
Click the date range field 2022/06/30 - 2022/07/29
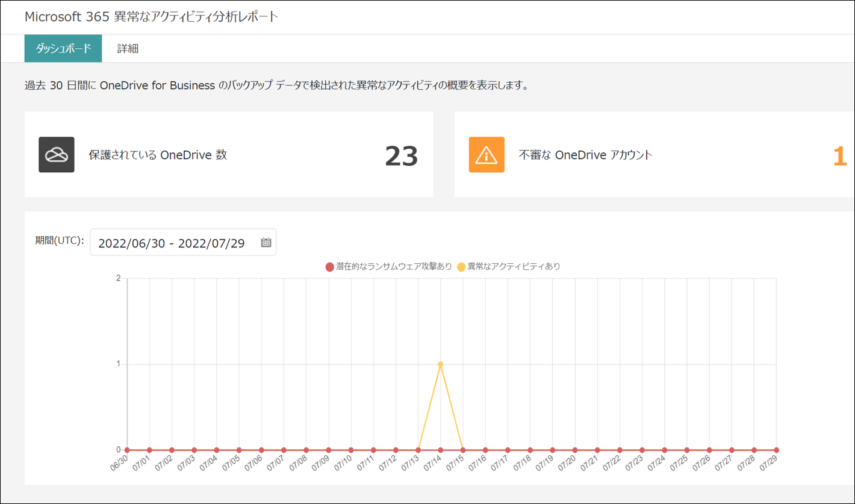point(183,242)
